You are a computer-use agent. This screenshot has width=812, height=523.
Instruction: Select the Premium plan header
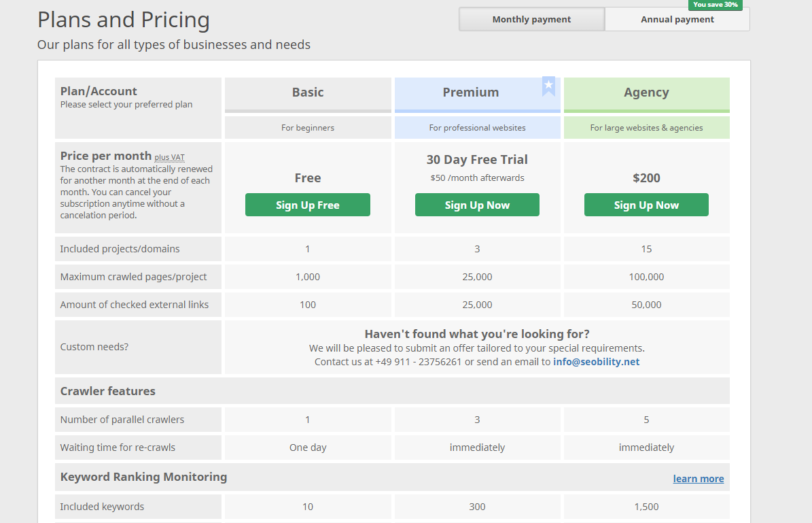470,92
